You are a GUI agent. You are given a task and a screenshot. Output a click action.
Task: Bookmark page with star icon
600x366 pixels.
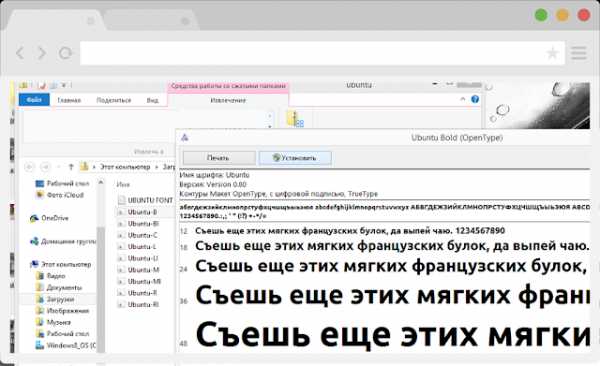click(x=552, y=53)
